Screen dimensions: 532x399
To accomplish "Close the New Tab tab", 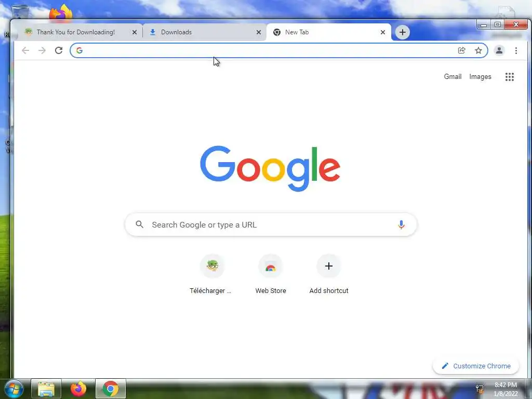I will click(383, 32).
